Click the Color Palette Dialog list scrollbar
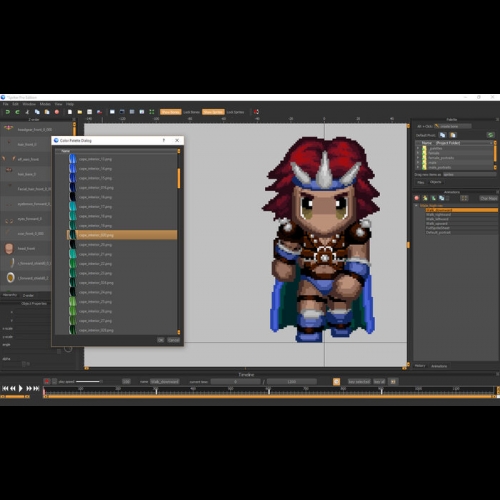The image size is (500, 500). pyautogui.click(x=179, y=178)
